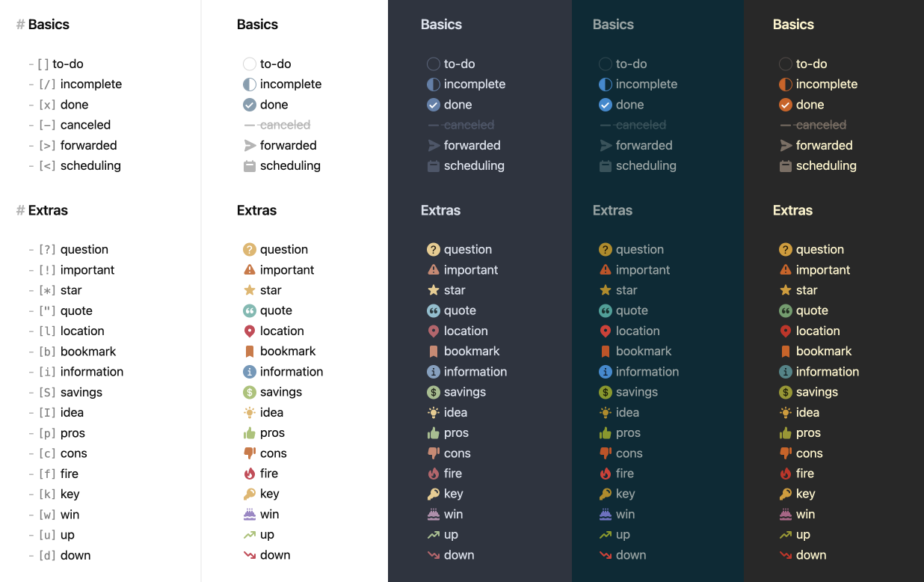Toggle the done checkbox in the slate-gray column
Image resolution: width=924 pixels, height=582 pixels.
point(434,105)
